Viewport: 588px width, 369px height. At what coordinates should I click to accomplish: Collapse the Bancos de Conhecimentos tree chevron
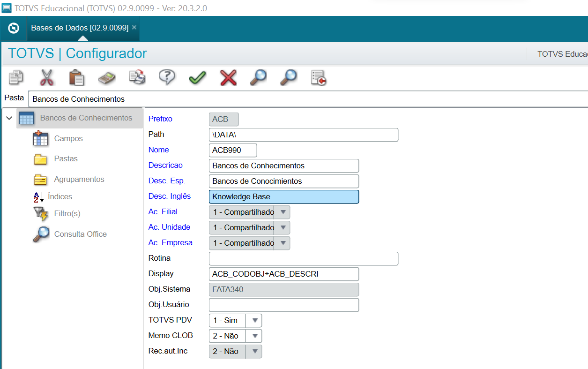pos(9,118)
